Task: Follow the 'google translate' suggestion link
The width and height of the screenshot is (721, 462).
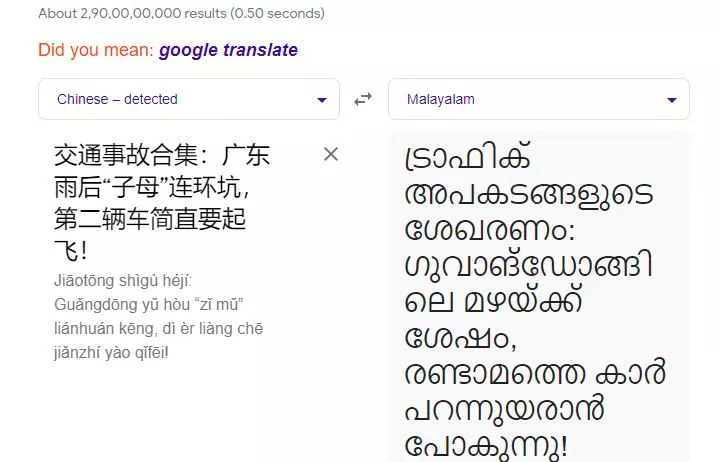Action: [x=228, y=50]
